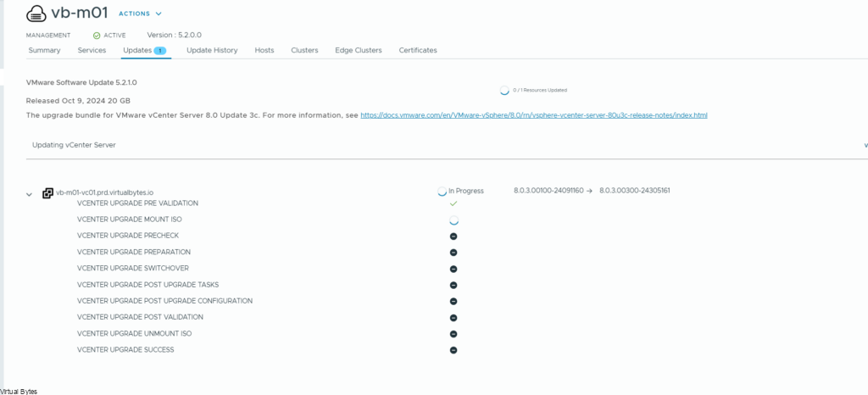This screenshot has width=868, height=395.
Task: Go to the Edge Clusters tab
Action: [x=358, y=50]
